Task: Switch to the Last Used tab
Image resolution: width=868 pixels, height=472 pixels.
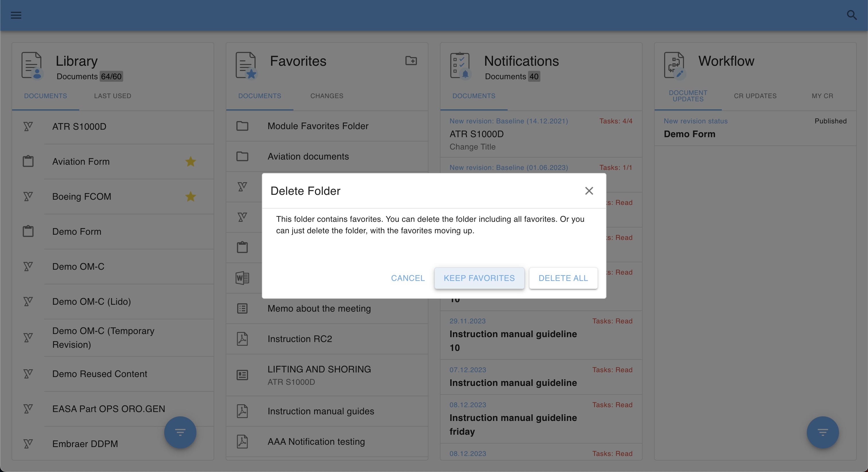Action: point(113,96)
